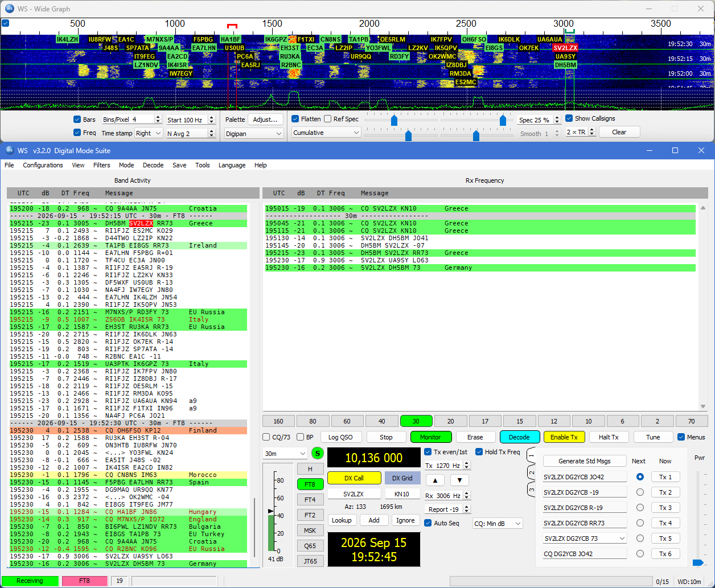Click the Tx 4 Now button
The width and height of the screenshot is (715, 588).
(x=665, y=523)
